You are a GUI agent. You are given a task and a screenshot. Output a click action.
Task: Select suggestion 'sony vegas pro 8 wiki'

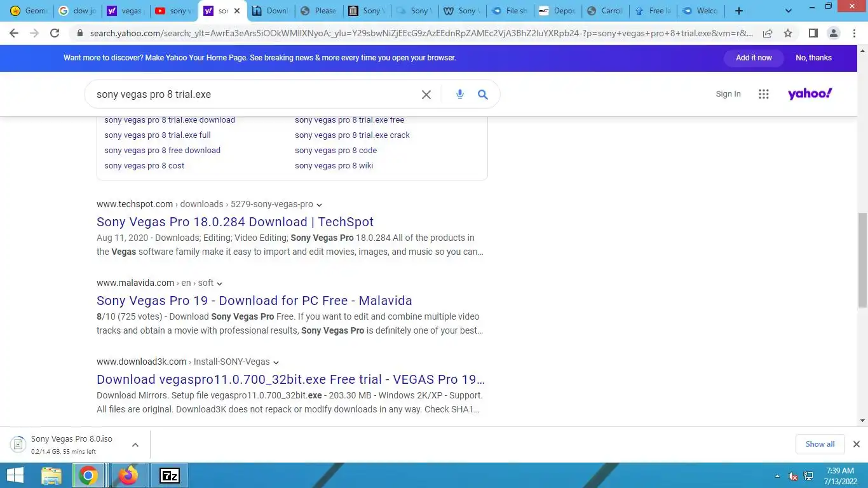pos(334,166)
